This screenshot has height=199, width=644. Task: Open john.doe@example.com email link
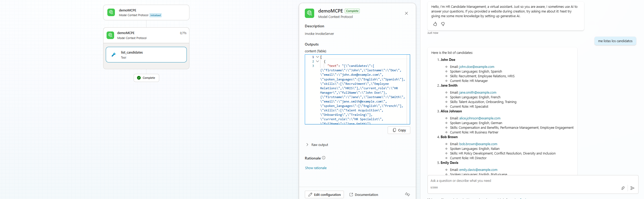pyautogui.click(x=476, y=67)
